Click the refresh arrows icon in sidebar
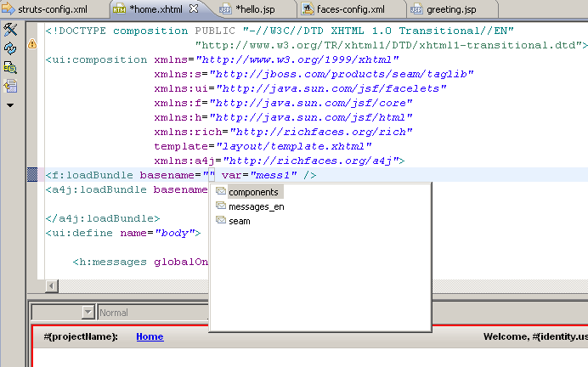 point(11,48)
